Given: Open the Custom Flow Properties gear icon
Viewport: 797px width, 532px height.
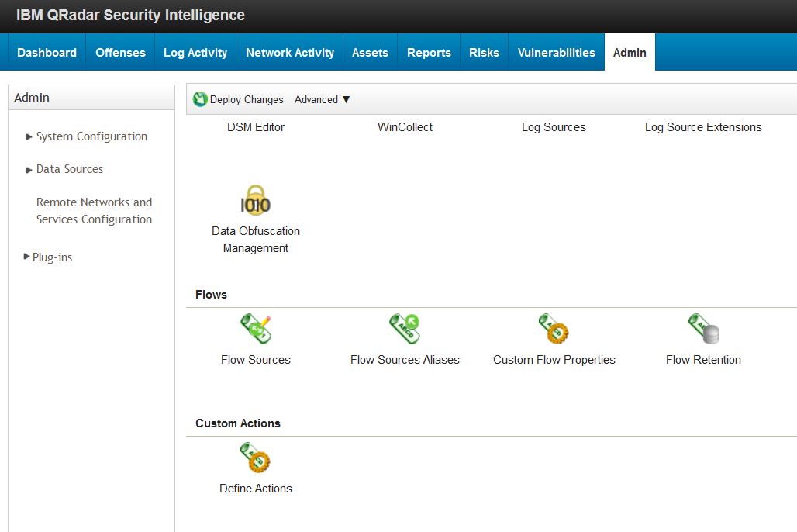Looking at the screenshot, I should [x=554, y=329].
